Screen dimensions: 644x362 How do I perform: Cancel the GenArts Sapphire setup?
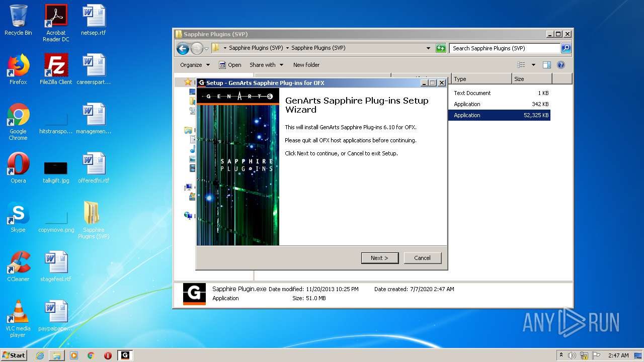pyautogui.click(x=422, y=258)
